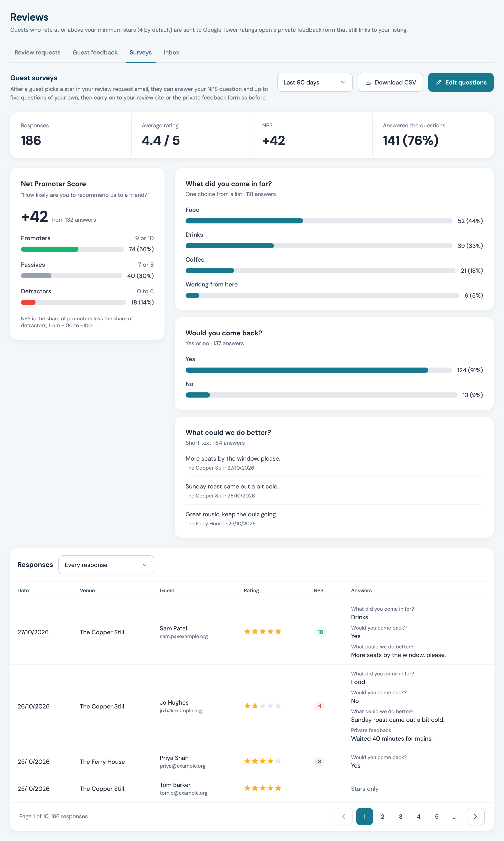Viewport: 504px width, 841px height.
Task: Click 'Waited 40 minutes for mains.' text
Action: click(x=391, y=738)
